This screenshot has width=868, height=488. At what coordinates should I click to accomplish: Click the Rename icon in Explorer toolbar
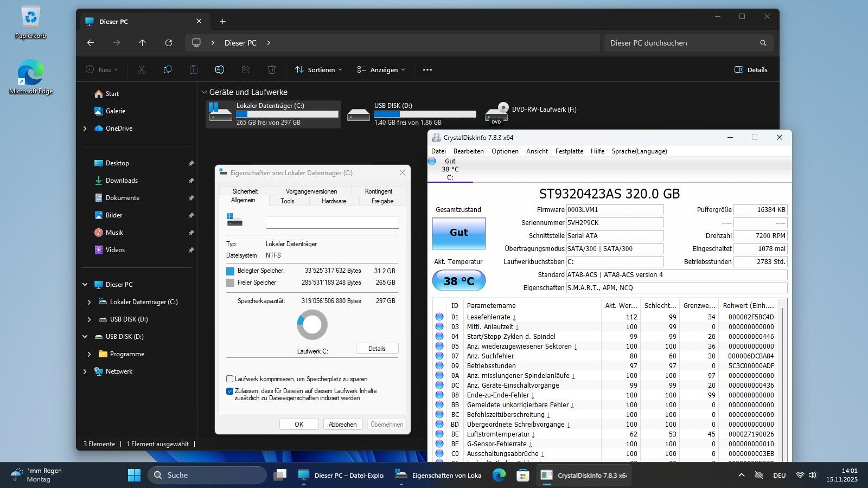[220, 69]
